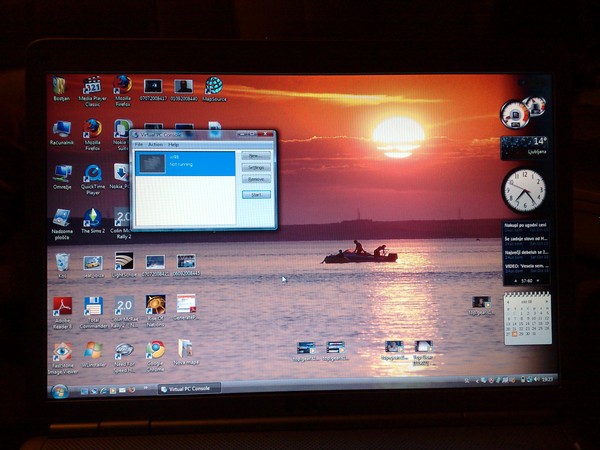This screenshot has height=450, width=600.
Task: Launch The Sims 2 shortcut
Action: click(x=93, y=221)
